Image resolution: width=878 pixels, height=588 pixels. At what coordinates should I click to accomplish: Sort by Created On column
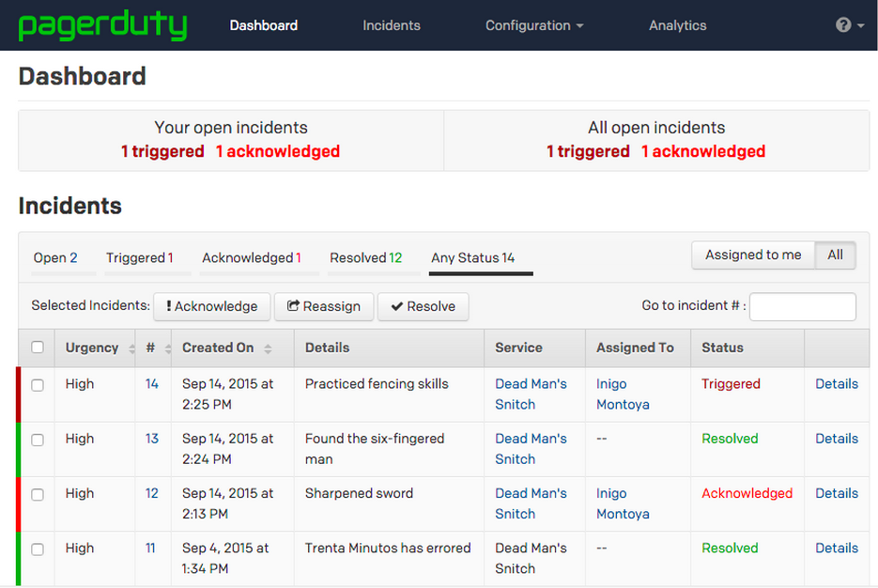tap(268, 348)
